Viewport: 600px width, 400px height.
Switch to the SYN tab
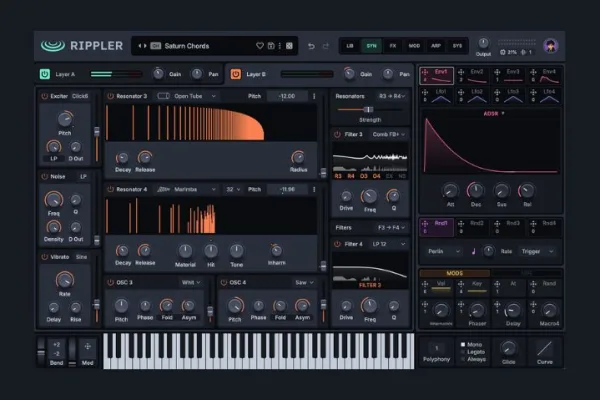tap(371, 46)
